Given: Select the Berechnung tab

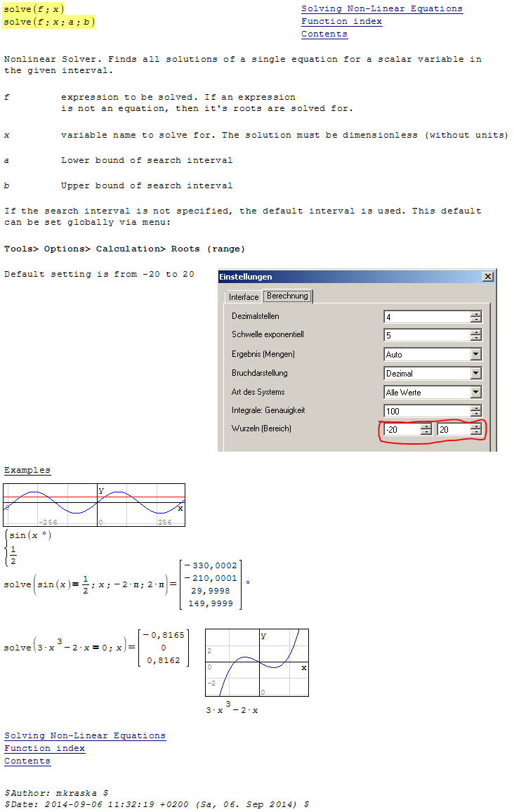Looking at the screenshot, I should point(287,296).
